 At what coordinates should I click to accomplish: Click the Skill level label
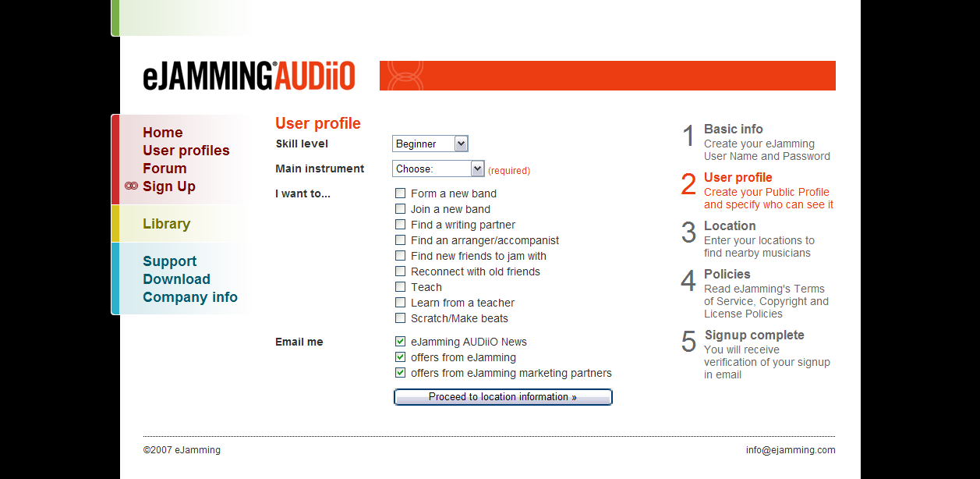point(302,144)
